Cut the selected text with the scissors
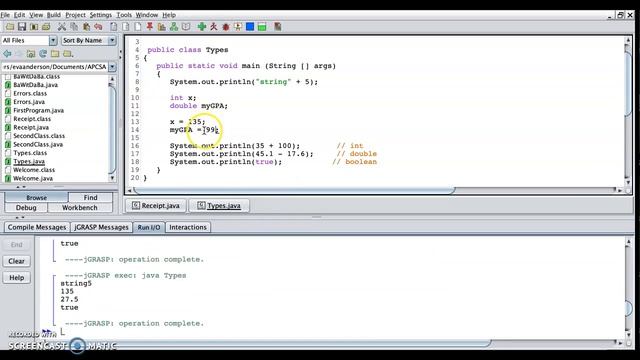Image resolution: width=640 pixels, height=360 pixels. click(62, 27)
